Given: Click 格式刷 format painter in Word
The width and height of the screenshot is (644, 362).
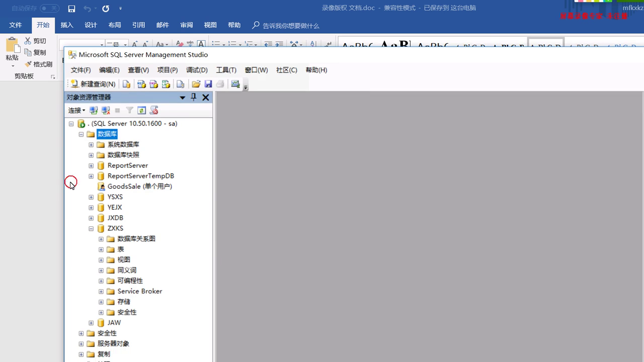Looking at the screenshot, I should 38,64.
